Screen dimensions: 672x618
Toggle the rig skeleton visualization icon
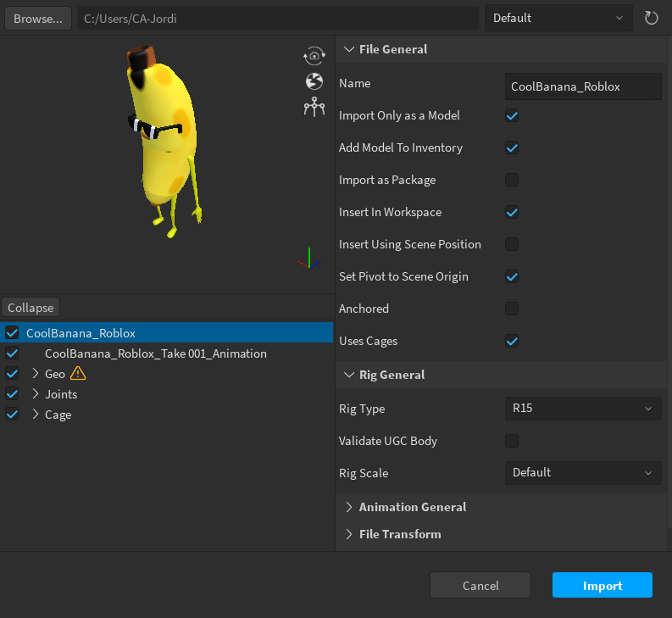pyautogui.click(x=314, y=107)
